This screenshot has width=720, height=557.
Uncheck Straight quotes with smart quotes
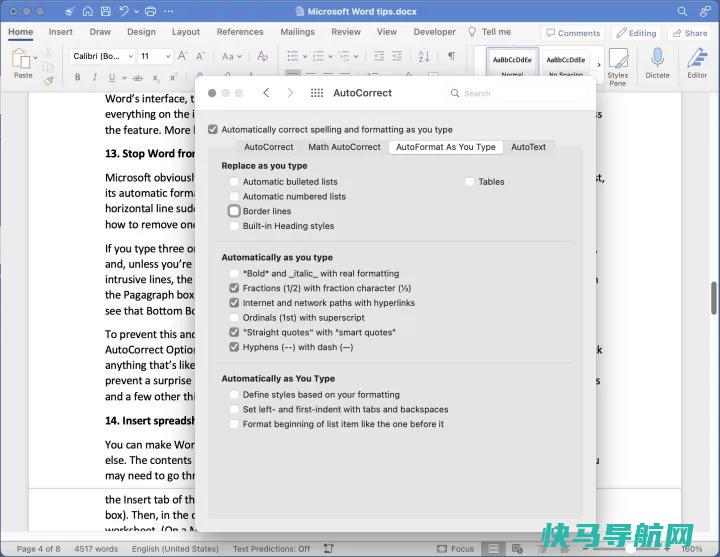pyautogui.click(x=234, y=332)
